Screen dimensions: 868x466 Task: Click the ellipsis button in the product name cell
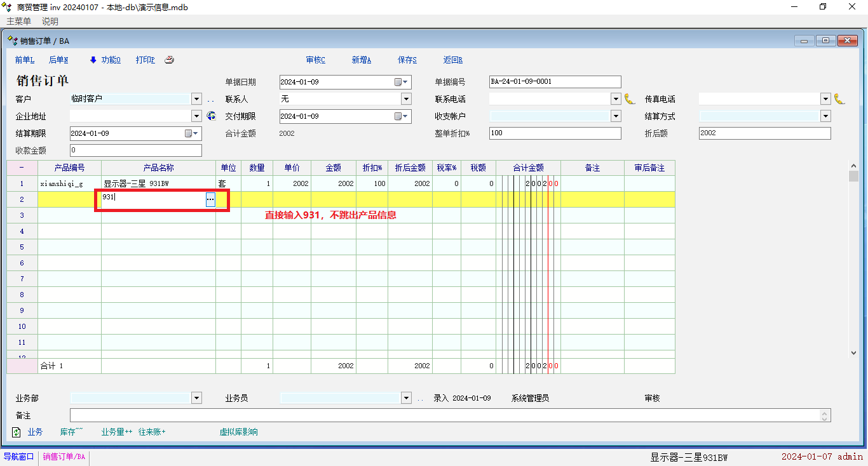click(x=210, y=199)
